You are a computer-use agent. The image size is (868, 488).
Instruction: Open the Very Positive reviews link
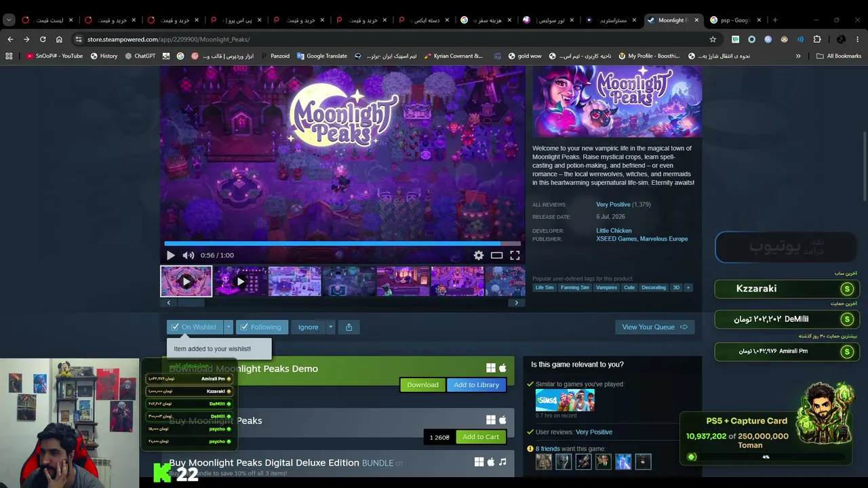pyautogui.click(x=613, y=205)
